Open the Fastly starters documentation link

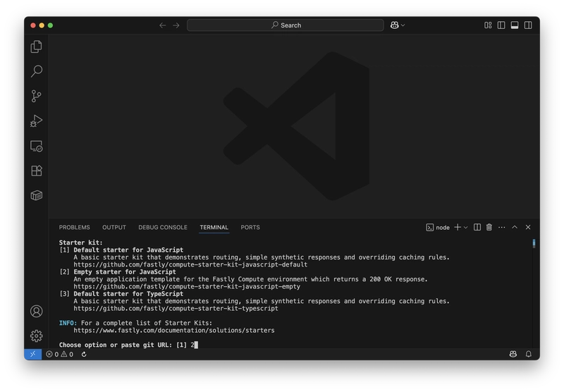tap(173, 330)
